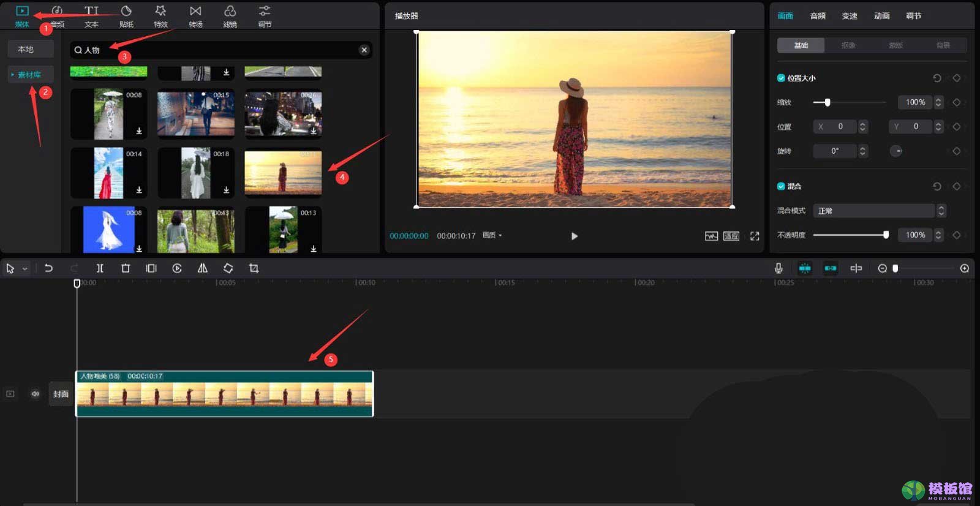Select the 基础 sub-tab
Screen dimensions: 980x506
[801, 45]
